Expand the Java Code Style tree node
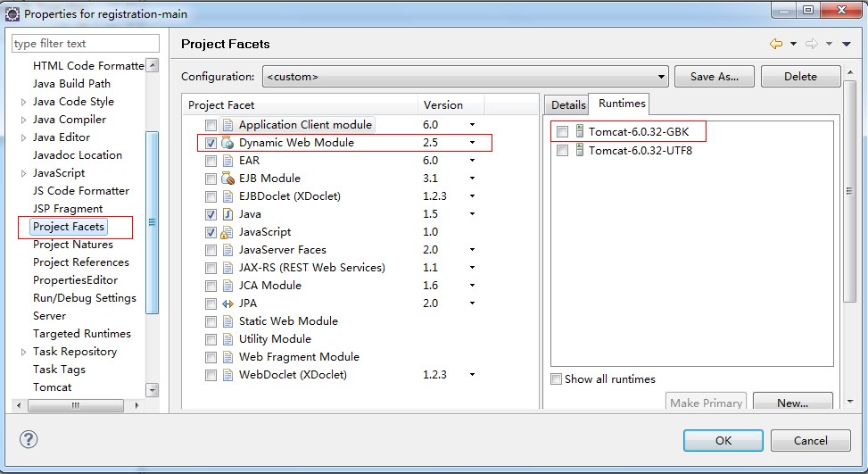This screenshot has height=474, width=868. 23,102
